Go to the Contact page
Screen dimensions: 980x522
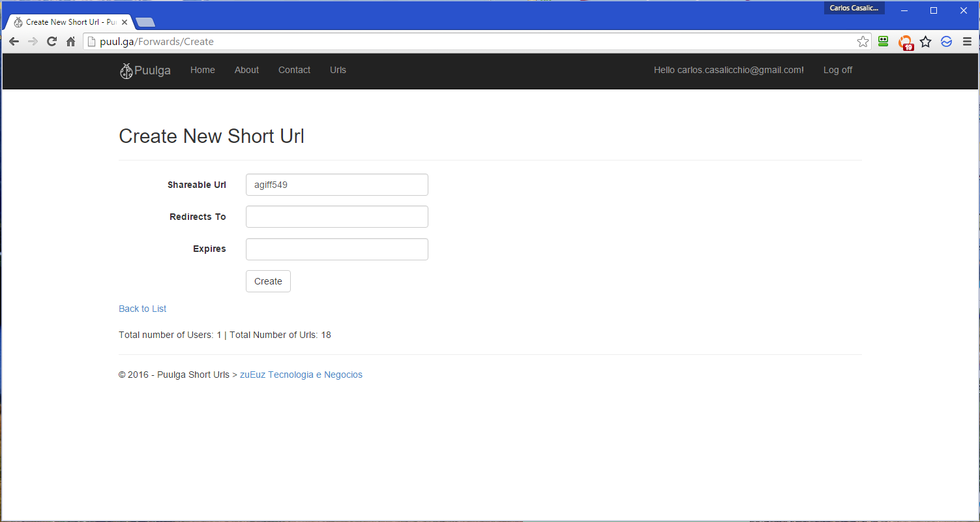pyautogui.click(x=294, y=70)
